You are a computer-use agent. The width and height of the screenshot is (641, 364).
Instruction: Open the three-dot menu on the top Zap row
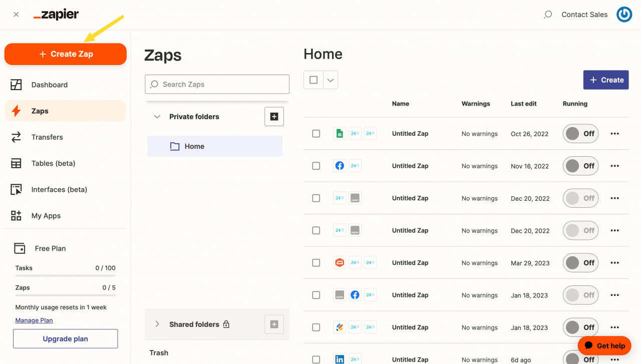coord(614,133)
